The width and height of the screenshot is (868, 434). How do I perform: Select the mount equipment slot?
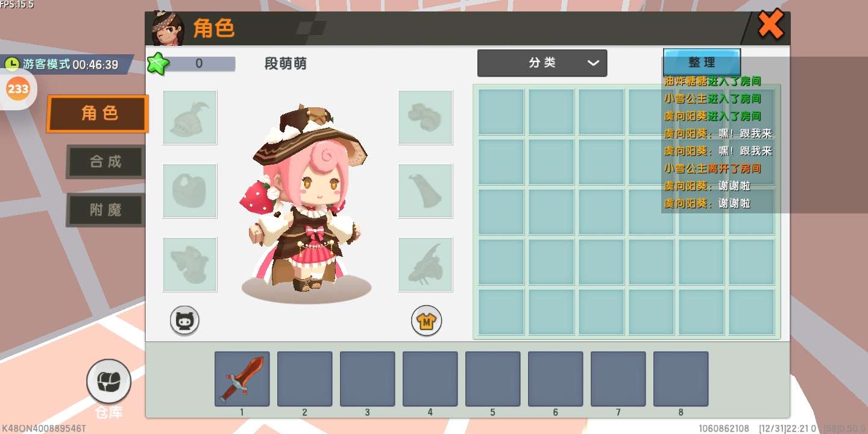pyautogui.click(x=425, y=264)
